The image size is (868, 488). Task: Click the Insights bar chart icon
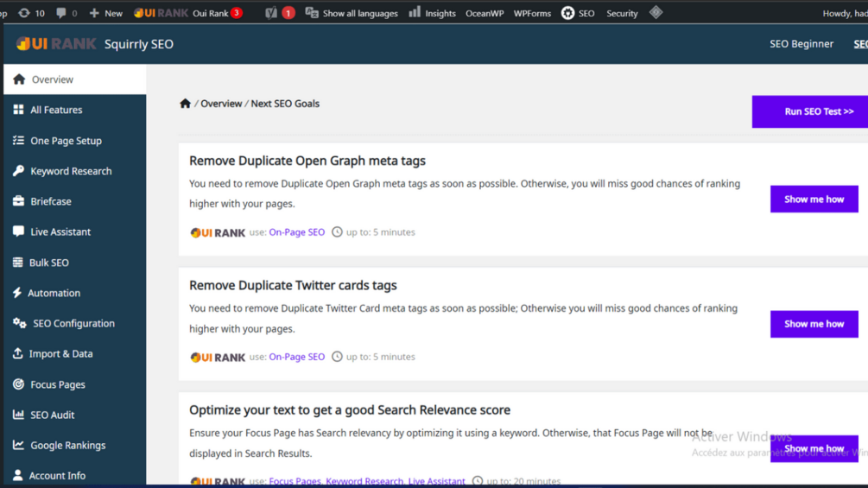click(x=414, y=12)
